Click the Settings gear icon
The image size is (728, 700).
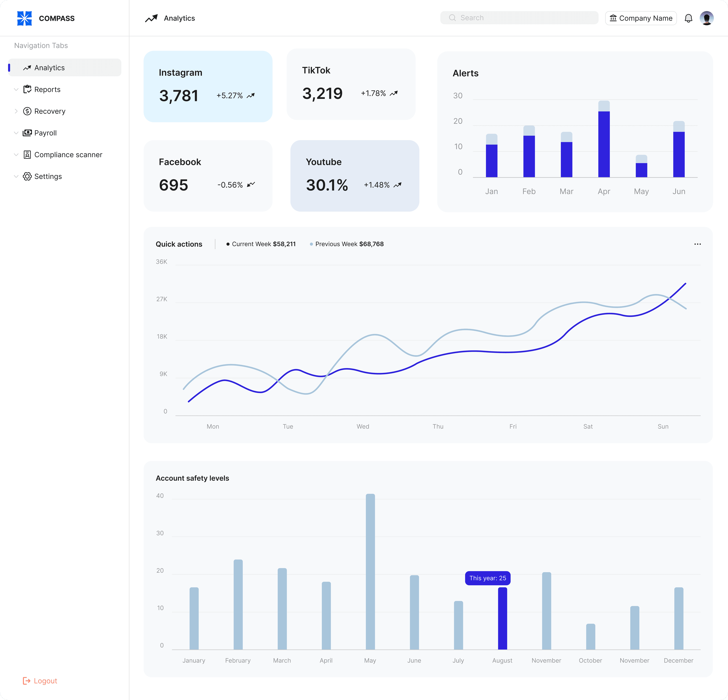click(27, 176)
